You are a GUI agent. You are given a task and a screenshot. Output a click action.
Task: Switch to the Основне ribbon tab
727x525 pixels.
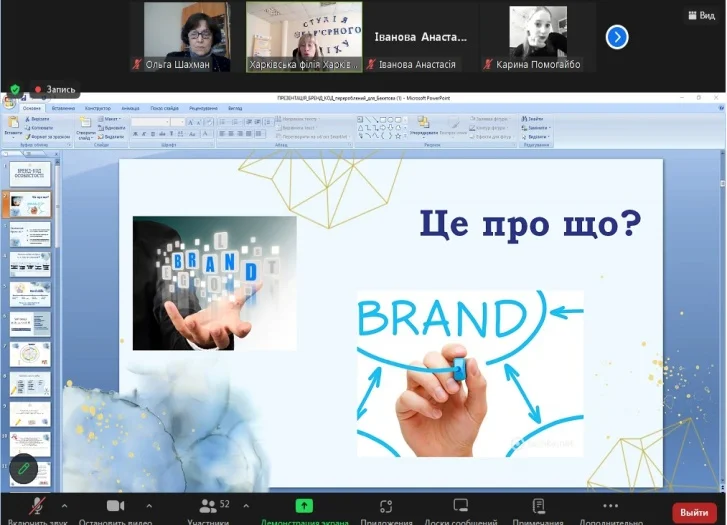[x=32, y=108]
